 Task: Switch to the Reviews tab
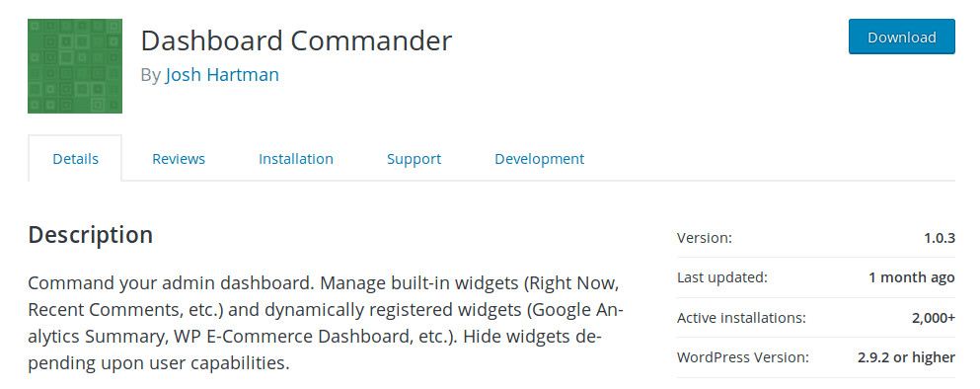pos(179,159)
